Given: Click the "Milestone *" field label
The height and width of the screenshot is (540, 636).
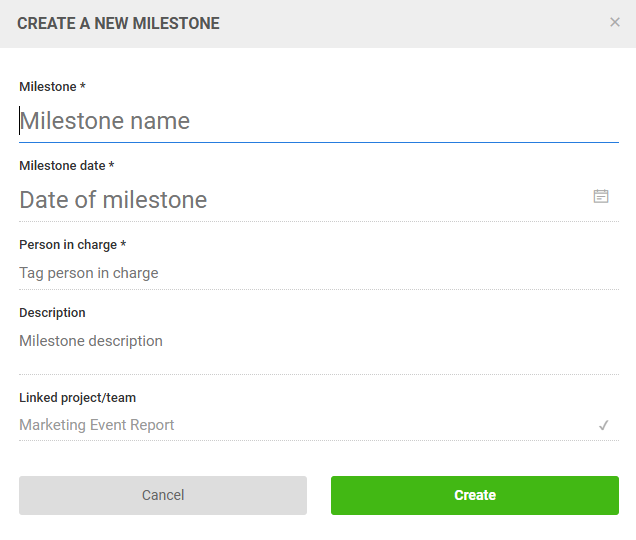Looking at the screenshot, I should (x=48, y=87).
